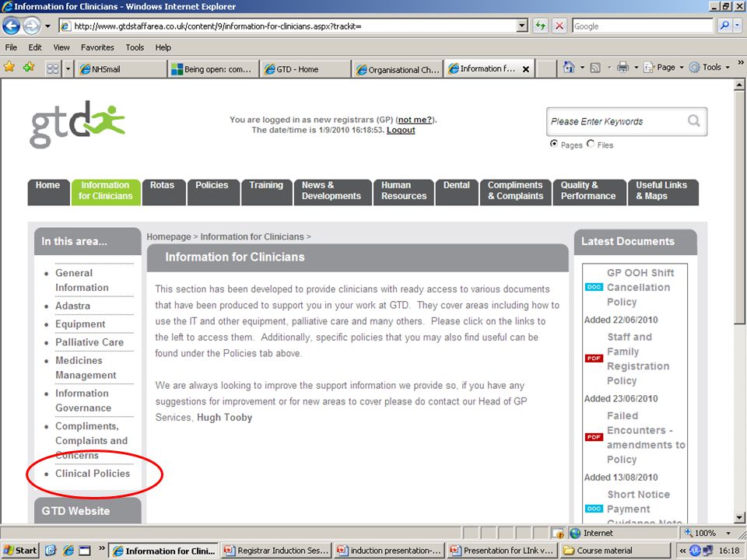Click the Google search box in toolbar
This screenshot has height=560, width=747.
pyautogui.click(x=644, y=26)
